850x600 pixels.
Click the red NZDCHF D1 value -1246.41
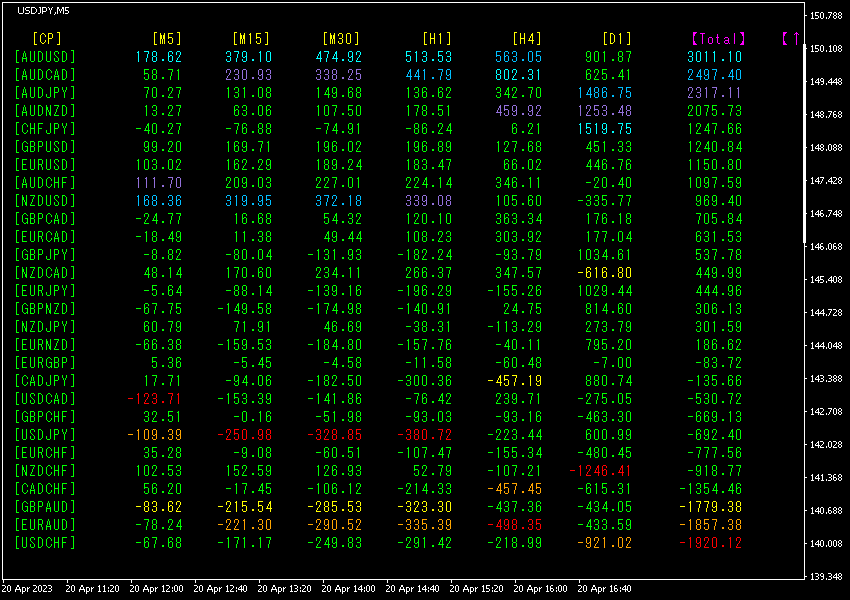(x=600, y=471)
